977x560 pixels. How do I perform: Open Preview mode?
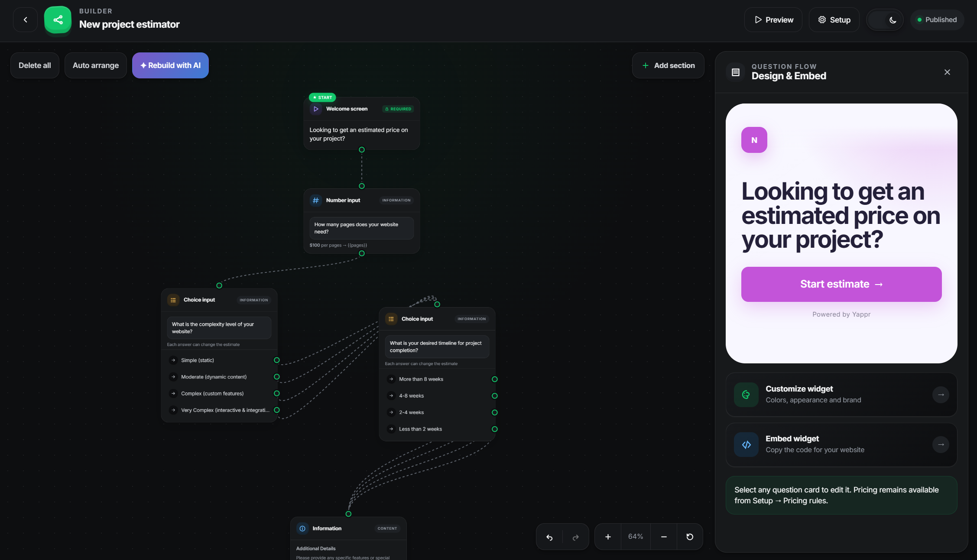pyautogui.click(x=773, y=20)
